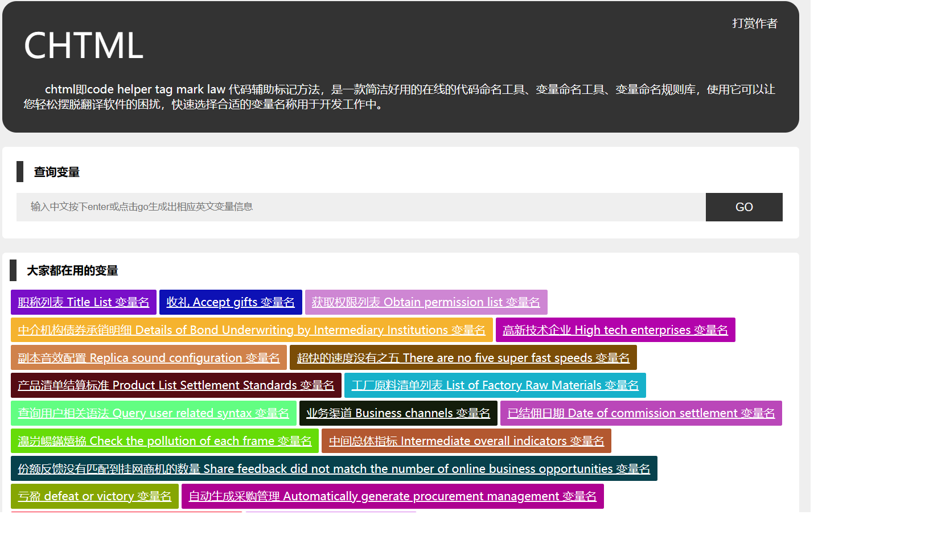The height and width of the screenshot is (560, 929).
Task: Open the High tech enterprises tag
Action: [615, 330]
